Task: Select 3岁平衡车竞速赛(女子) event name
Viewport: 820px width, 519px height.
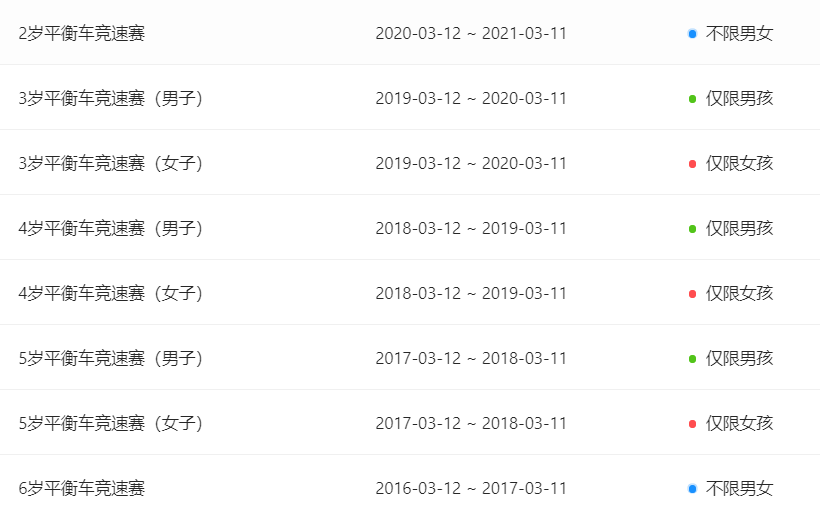Action: 110,163
